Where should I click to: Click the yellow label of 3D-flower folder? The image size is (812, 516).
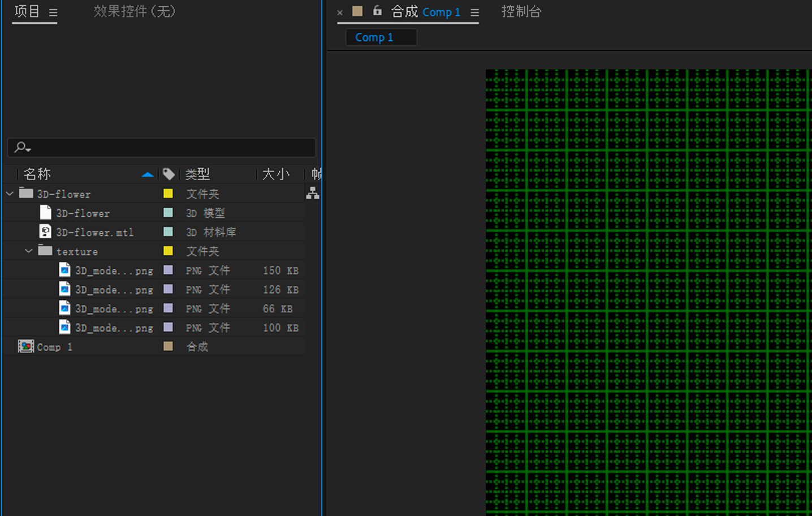tap(168, 193)
